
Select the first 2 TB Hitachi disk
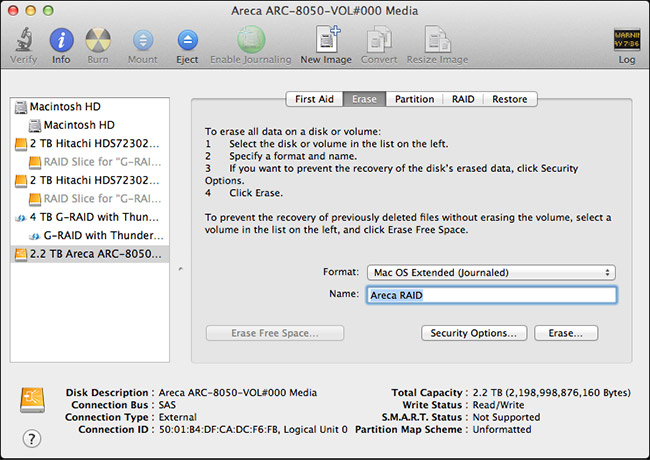point(90,143)
